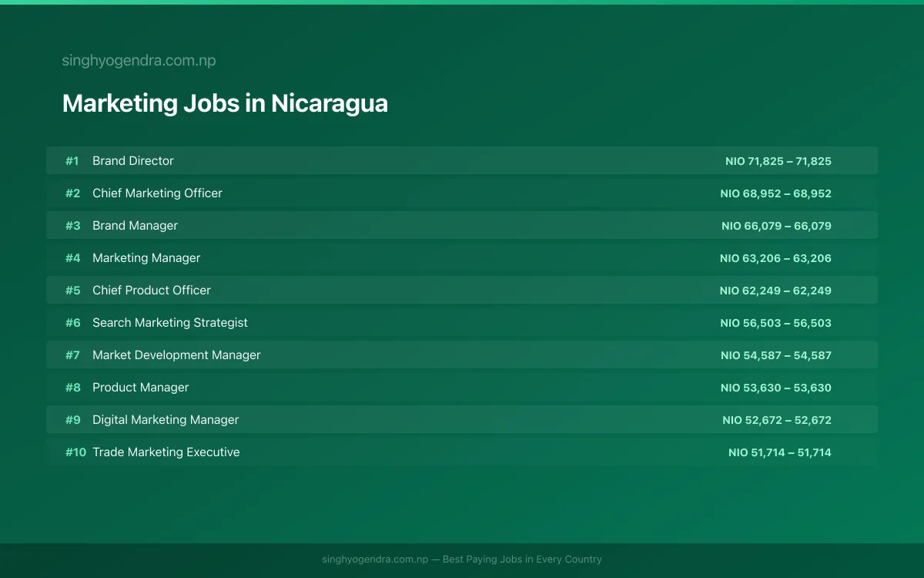Select the Trade Marketing Executive job title
The height and width of the screenshot is (578, 924).
click(166, 452)
